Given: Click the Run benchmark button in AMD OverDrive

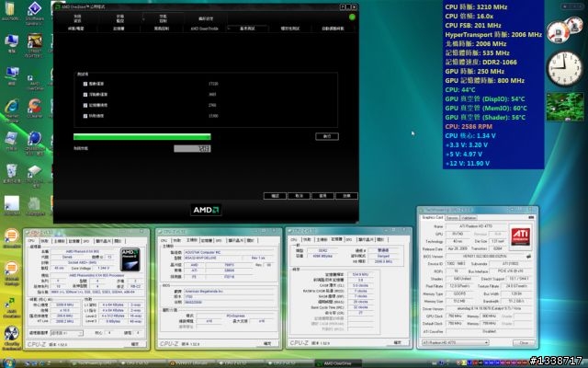Looking at the screenshot, I should coord(327,136).
